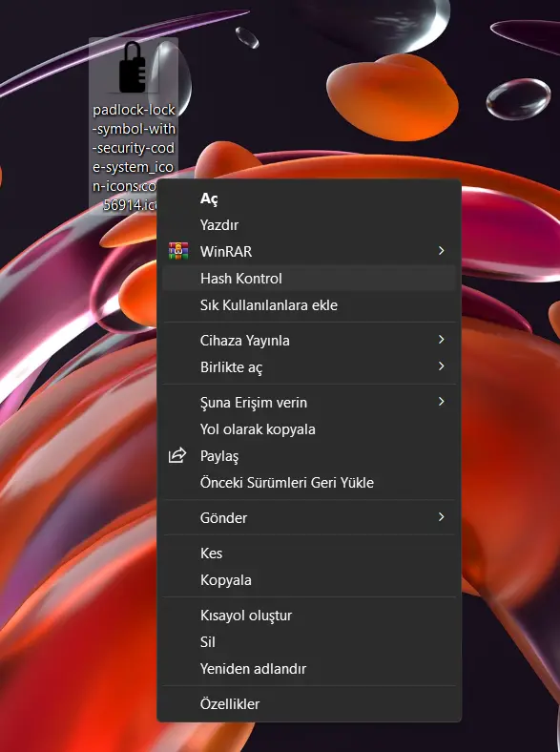
Task: Expand the WinRAR submenu arrow
Action: 441,251
